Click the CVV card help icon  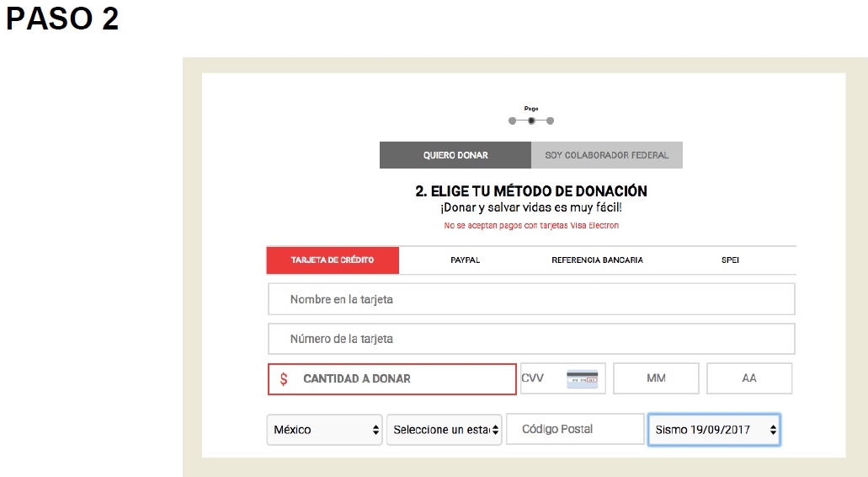point(582,378)
